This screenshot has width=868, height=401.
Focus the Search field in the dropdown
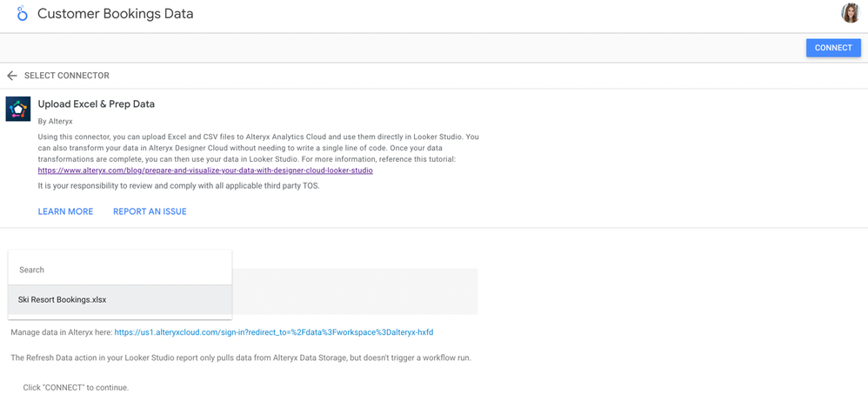click(x=120, y=270)
